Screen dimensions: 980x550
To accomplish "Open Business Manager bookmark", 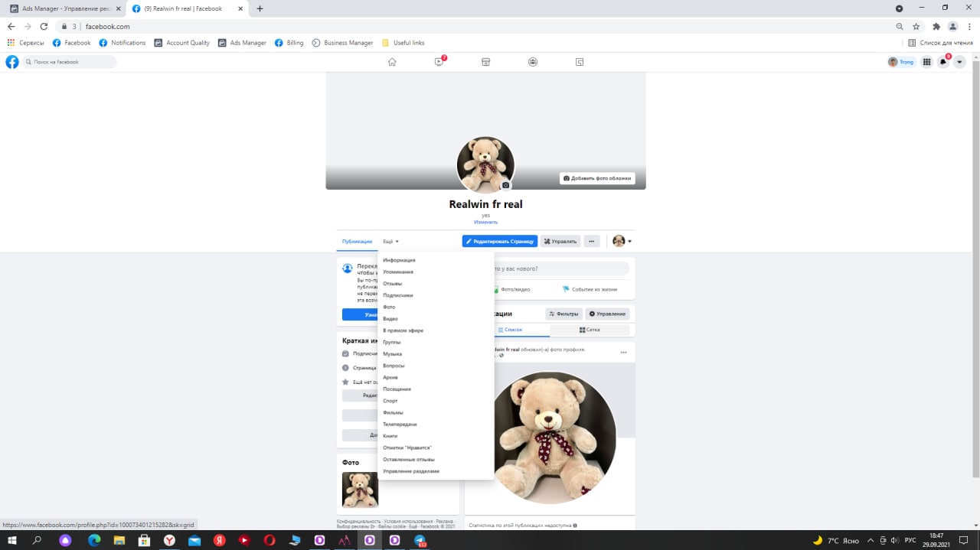I will (342, 43).
